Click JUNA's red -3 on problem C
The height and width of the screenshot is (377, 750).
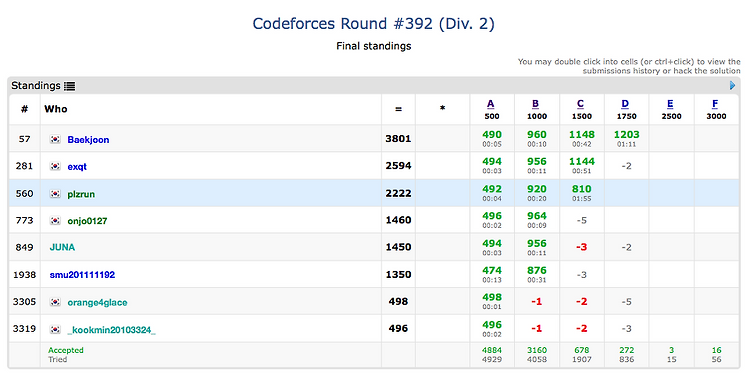pos(581,247)
